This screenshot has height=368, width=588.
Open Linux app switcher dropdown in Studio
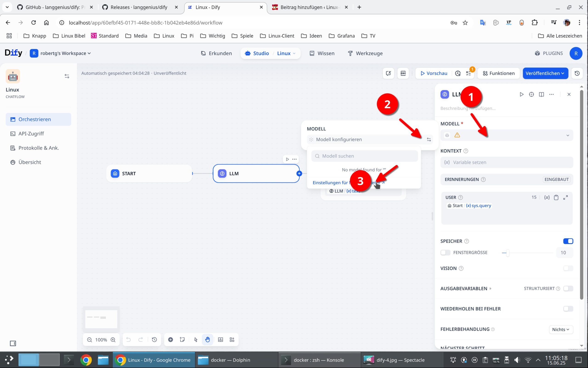(286, 53)
